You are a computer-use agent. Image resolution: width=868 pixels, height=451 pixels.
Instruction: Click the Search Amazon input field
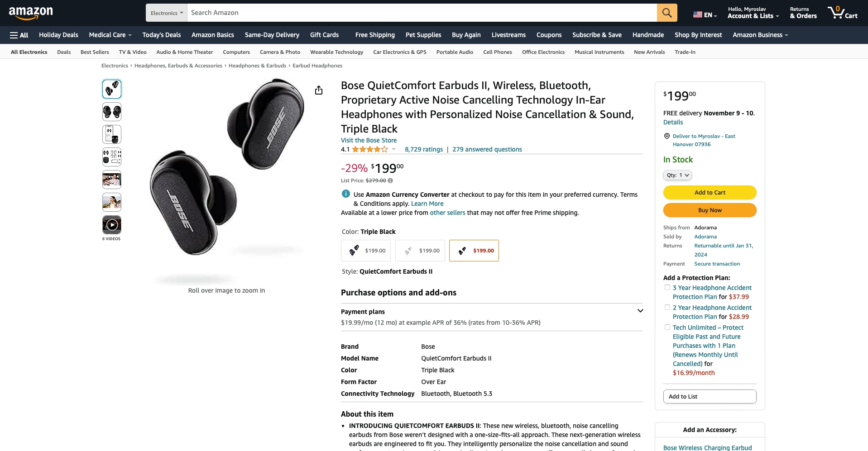click(x=421, y=13)
